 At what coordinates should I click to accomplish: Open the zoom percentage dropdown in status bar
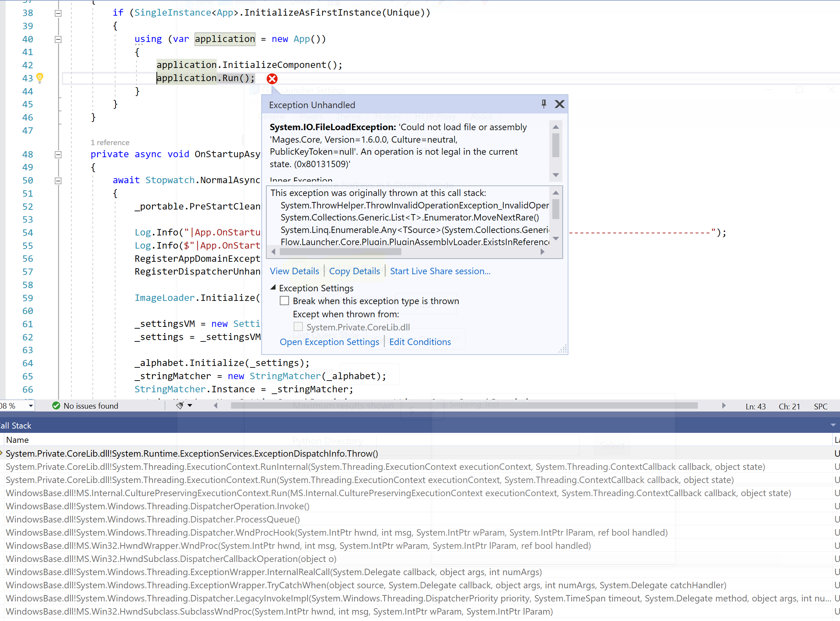click(30, 405)
